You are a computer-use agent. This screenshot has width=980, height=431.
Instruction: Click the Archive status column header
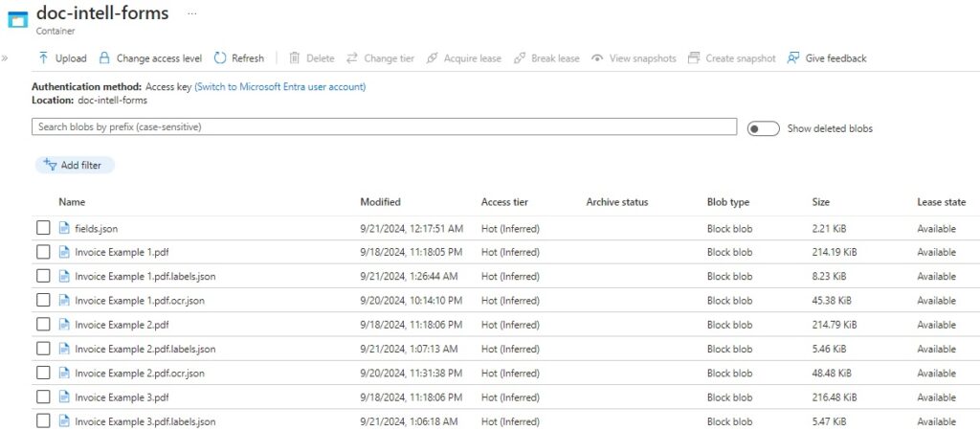click(x=617, y=202)
